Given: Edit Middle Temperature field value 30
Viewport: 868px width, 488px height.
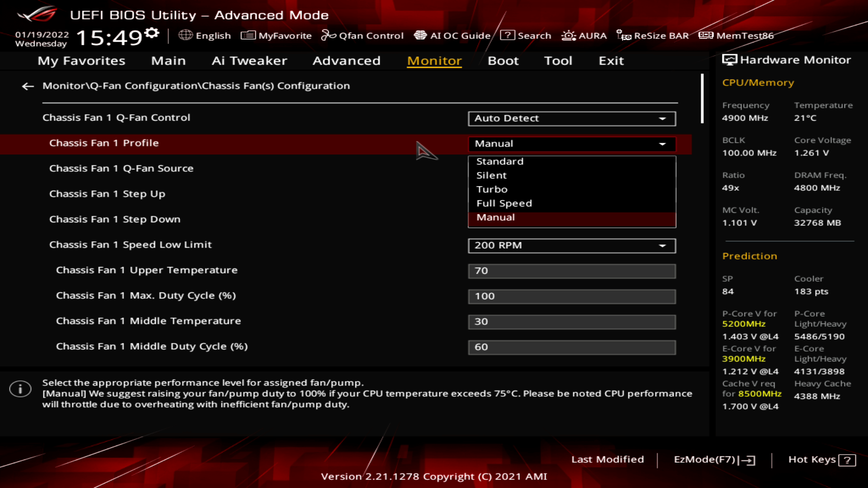Looking at the screenshot, I should click(572, 322).
